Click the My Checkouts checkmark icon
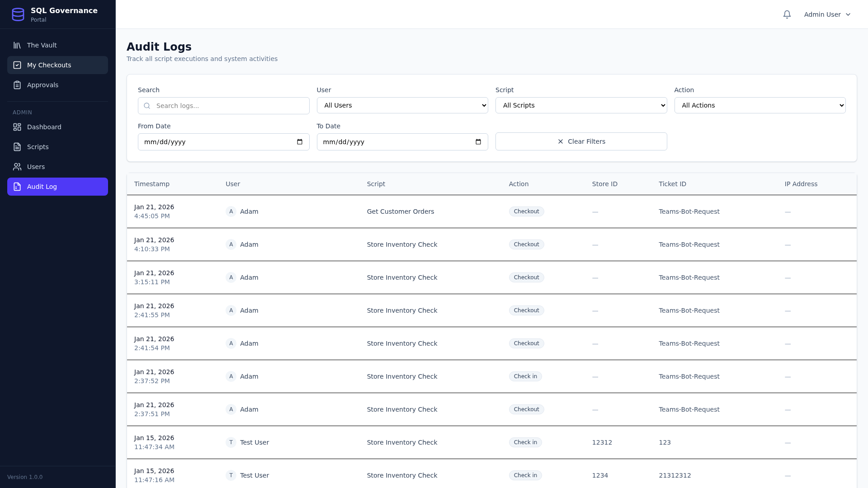This screenshot has height=488, width=868. (17, 65)
